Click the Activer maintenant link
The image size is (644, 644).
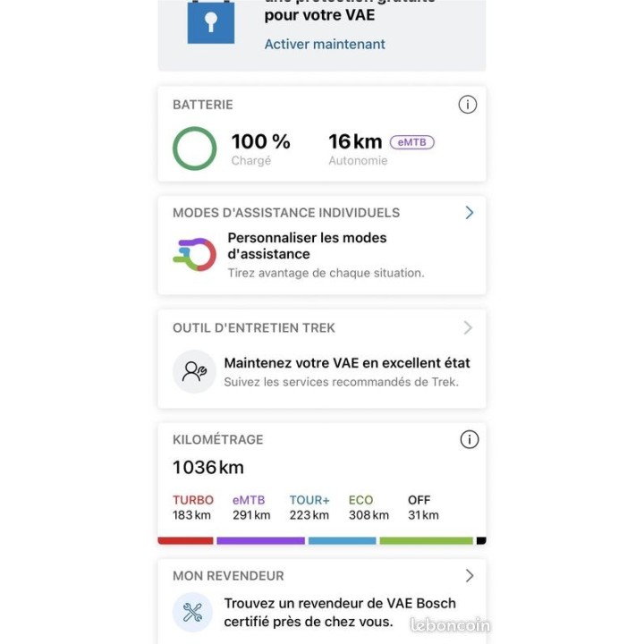(325, 44)
